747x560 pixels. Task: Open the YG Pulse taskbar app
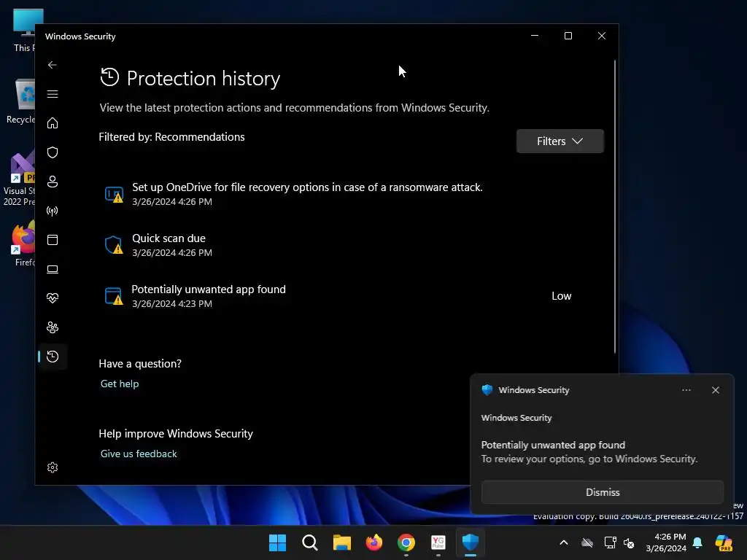tap(438, 542)
